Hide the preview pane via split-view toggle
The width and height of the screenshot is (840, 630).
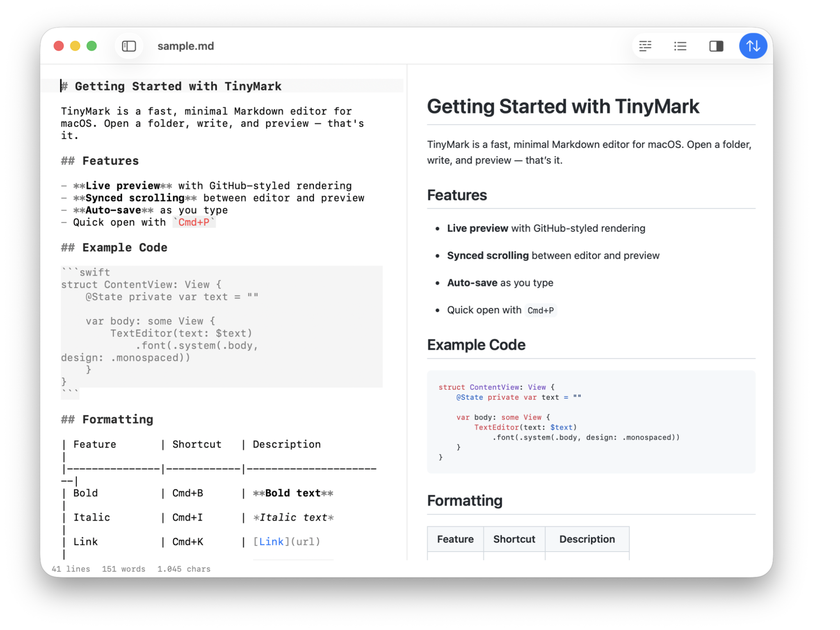(716, 46)
